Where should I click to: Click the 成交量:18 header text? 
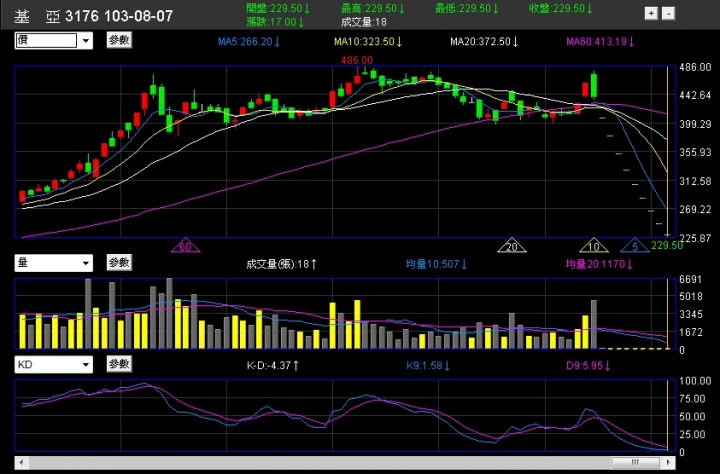click(x=364, y=22)
